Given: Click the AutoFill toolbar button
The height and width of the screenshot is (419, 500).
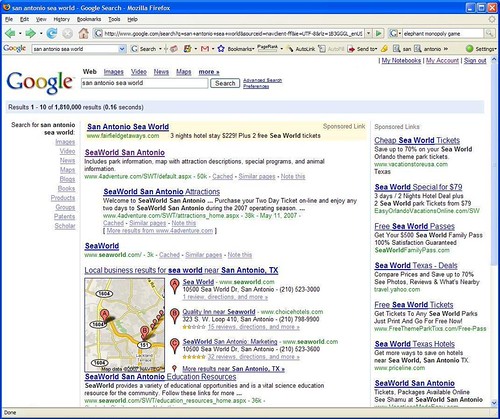Looking at the screenshot, I should pos(331,49).
